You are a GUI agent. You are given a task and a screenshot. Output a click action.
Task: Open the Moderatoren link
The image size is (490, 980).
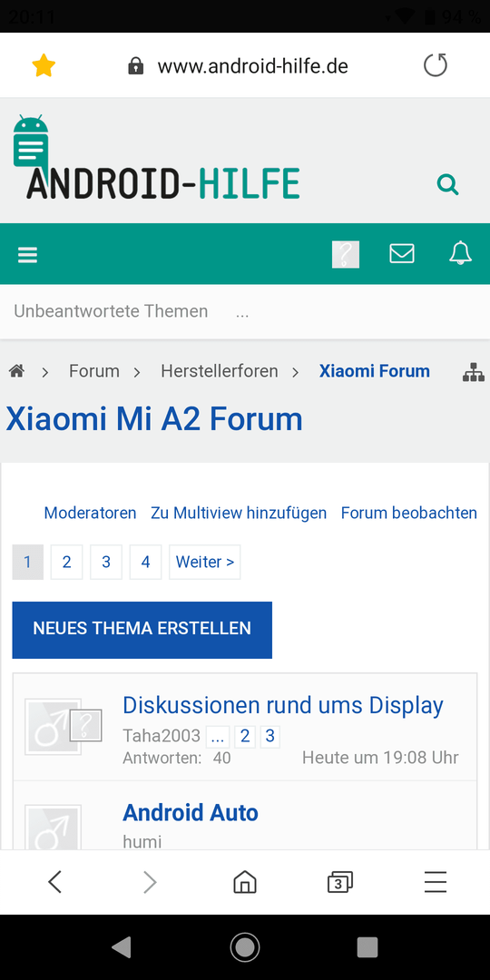(90, 513)
